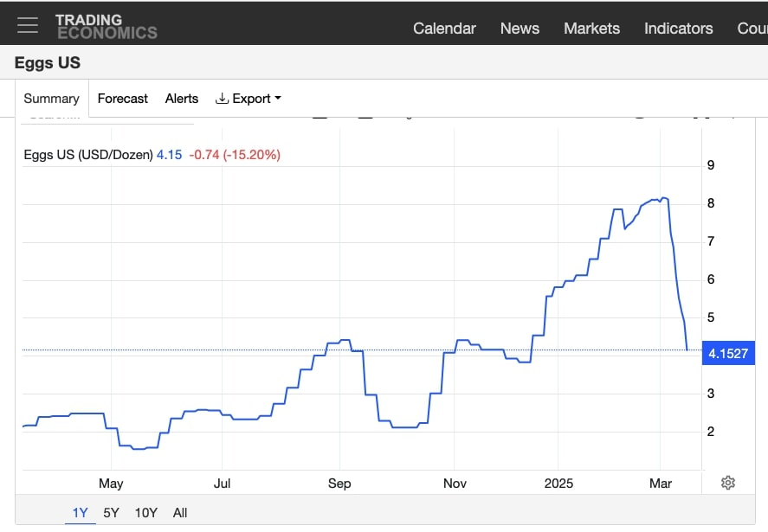Screen dimensions: 768x532
Task: Open the Alerts tab
Action: [181, 98]
